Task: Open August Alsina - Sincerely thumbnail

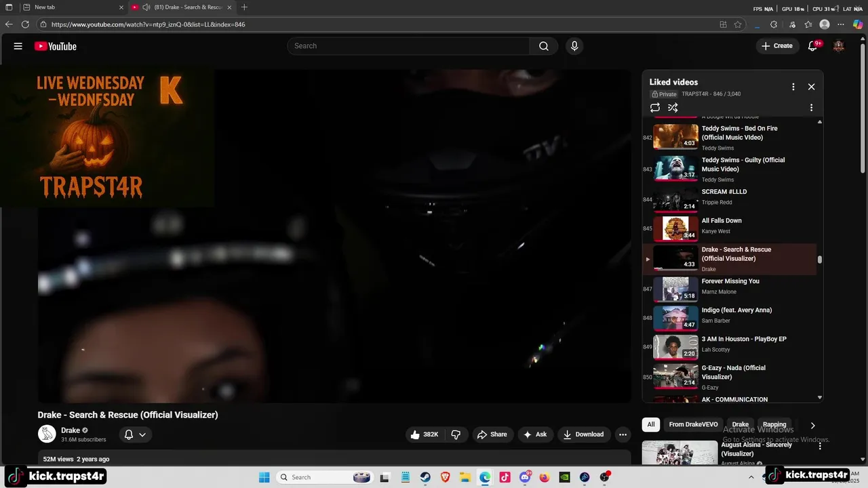Action: (x=679, y=453)
